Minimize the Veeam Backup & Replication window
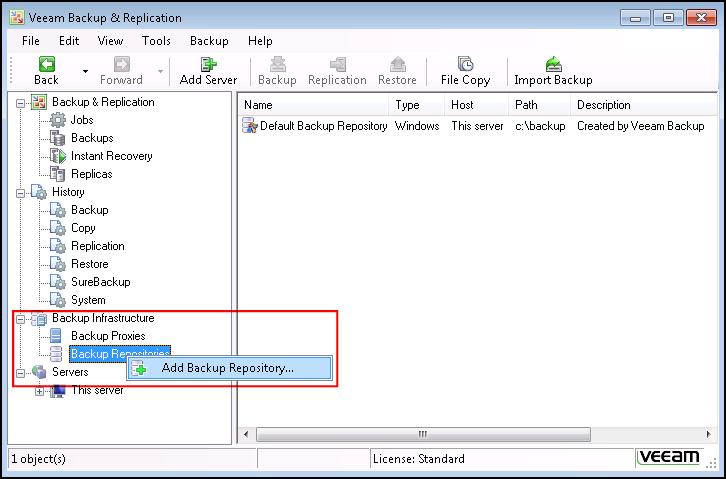Image resolution: width=726 pixels, height=479 pixels. [x=636, y=18]
